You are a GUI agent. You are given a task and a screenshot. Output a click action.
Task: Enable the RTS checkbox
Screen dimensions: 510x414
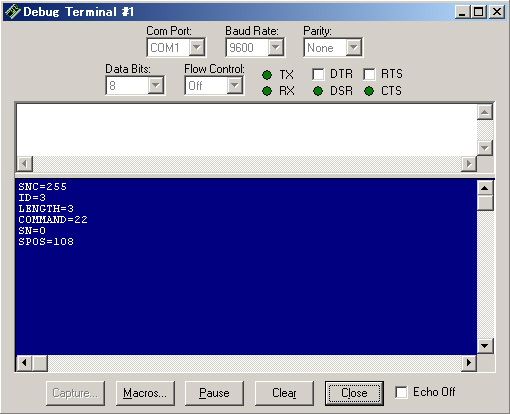click(x=369, y=74)
